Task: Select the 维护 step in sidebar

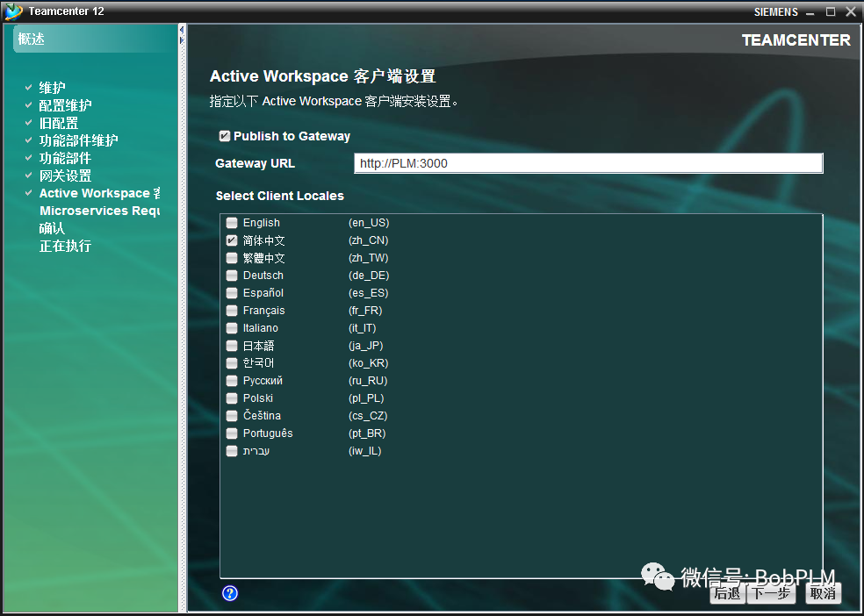Action: point(53,88)
